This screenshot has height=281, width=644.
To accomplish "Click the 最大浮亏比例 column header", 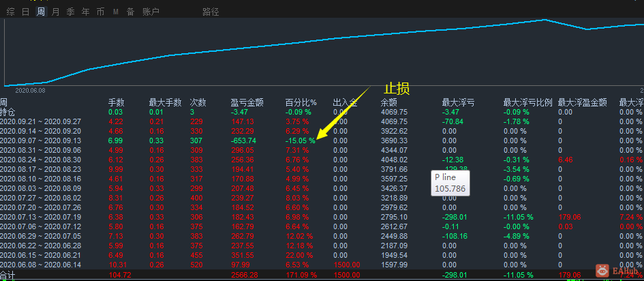I will pos(527,103).
